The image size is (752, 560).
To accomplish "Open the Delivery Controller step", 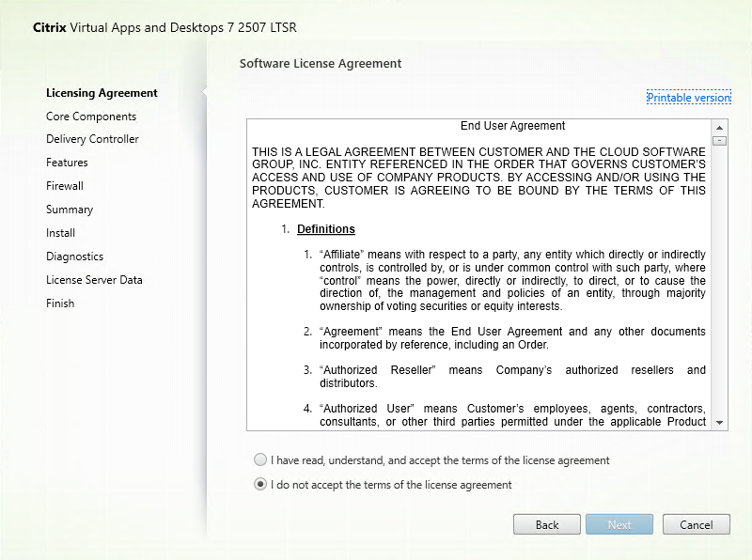I will pyautogui.click(x=92, y=139).
